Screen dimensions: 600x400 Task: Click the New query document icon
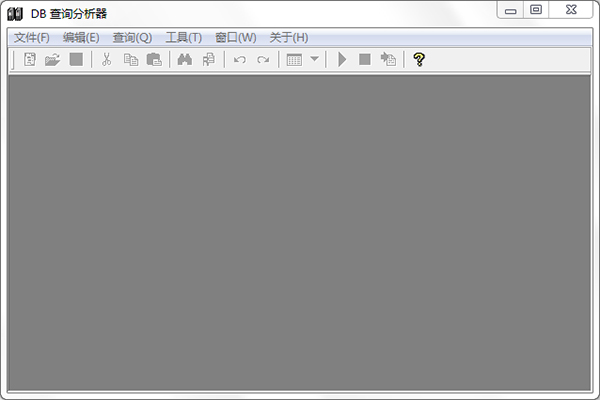[x=30, y=60]
